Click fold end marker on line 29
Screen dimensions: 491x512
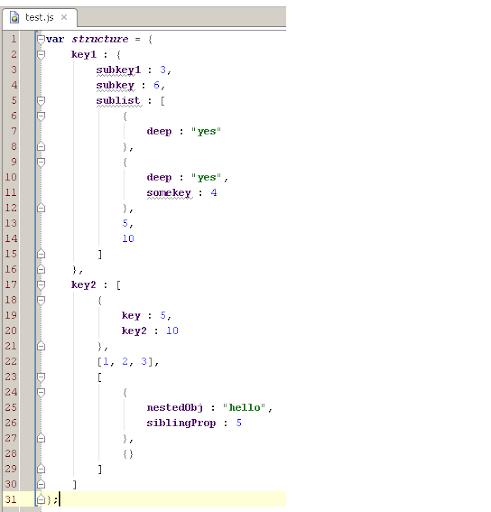pos(41,469)
